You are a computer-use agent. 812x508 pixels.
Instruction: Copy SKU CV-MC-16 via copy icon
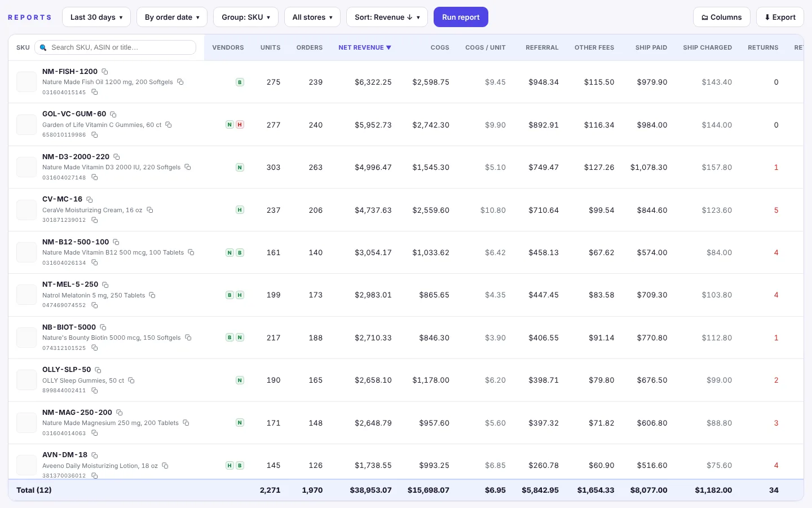(x=90, y=199)
